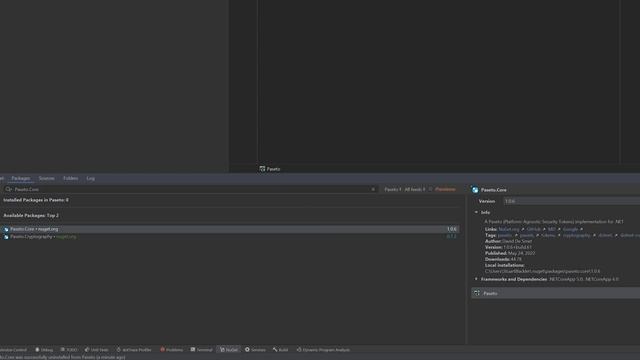
Task: Select the Paseto.Core package row
Action: point(230,229)
